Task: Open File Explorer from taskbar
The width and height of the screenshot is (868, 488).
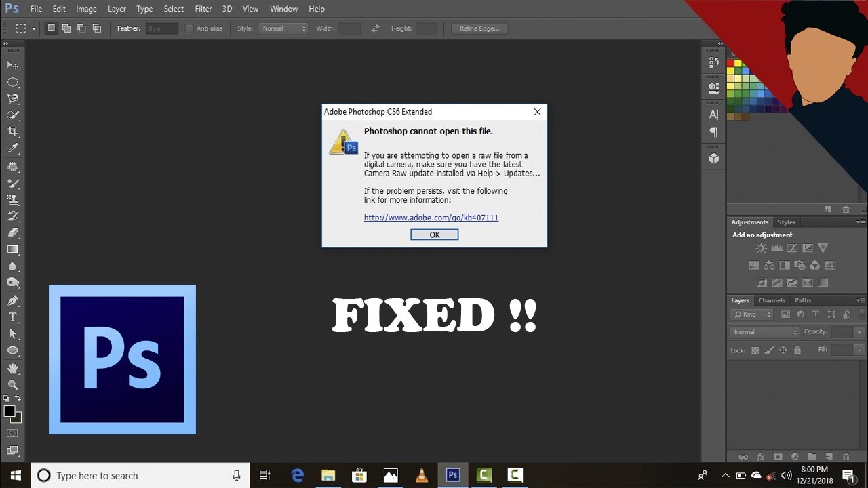Action: click(328, 475)
